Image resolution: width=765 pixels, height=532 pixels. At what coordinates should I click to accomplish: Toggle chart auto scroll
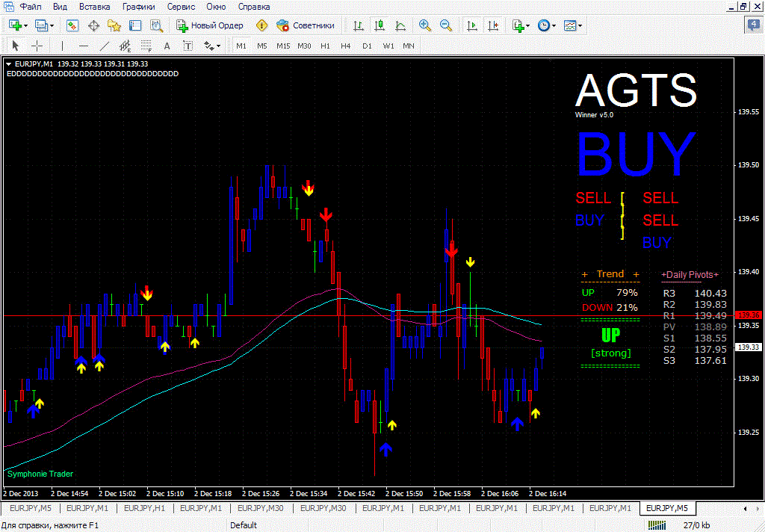472,25
